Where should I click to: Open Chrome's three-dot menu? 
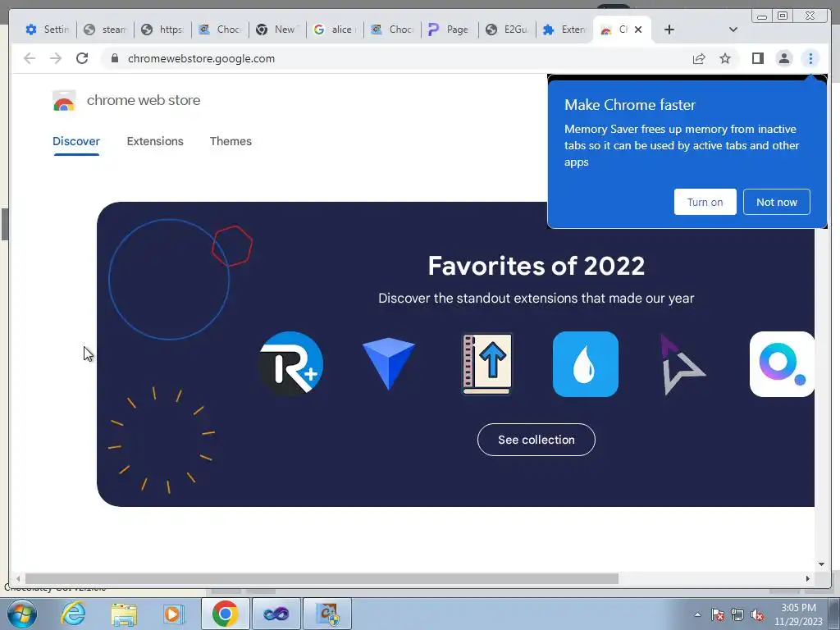point(810,58)
